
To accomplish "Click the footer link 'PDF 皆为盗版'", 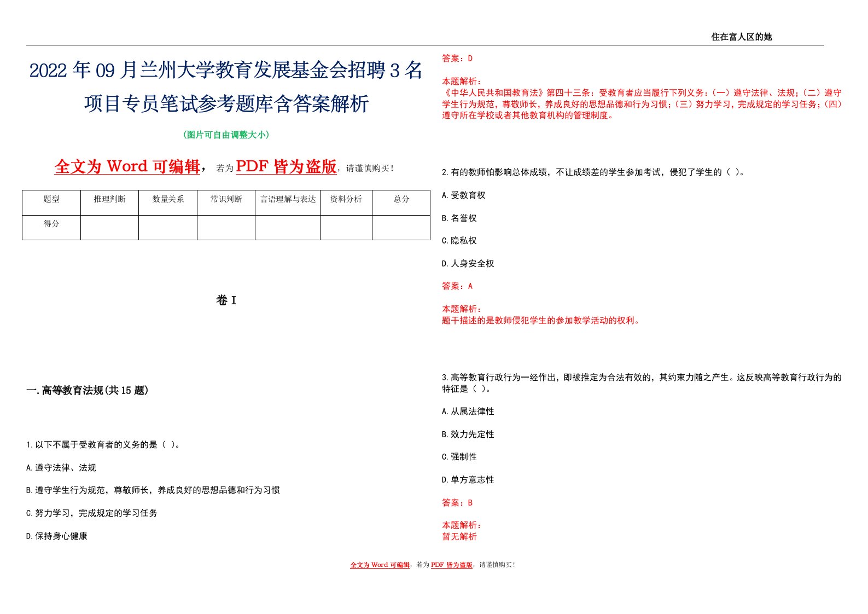I will tap(452, 565).
